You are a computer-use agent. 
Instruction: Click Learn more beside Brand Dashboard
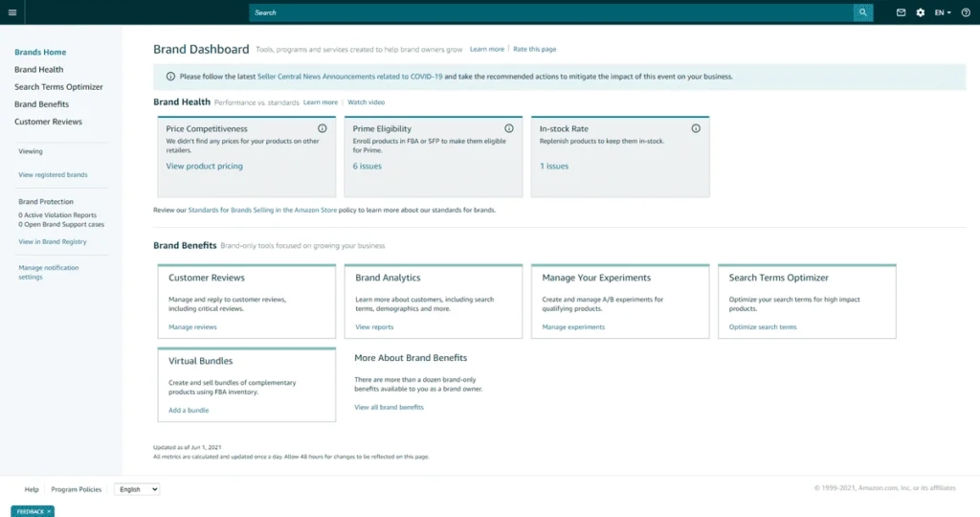(487, 49)
